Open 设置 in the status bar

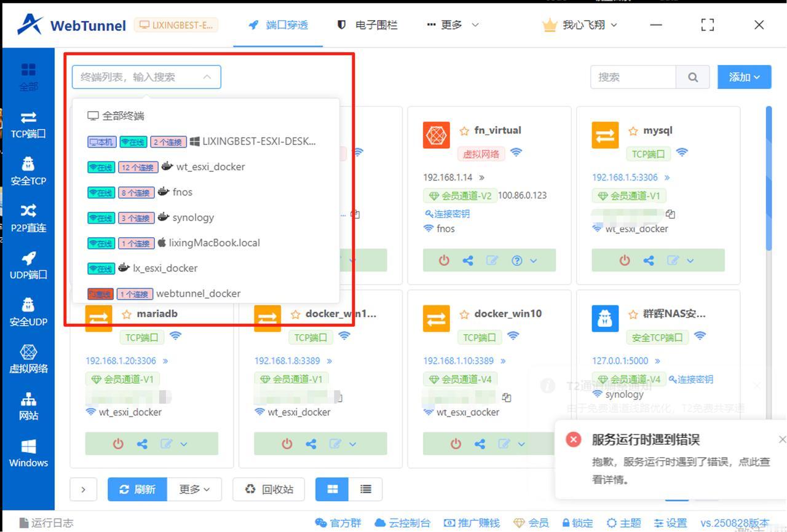670,523
